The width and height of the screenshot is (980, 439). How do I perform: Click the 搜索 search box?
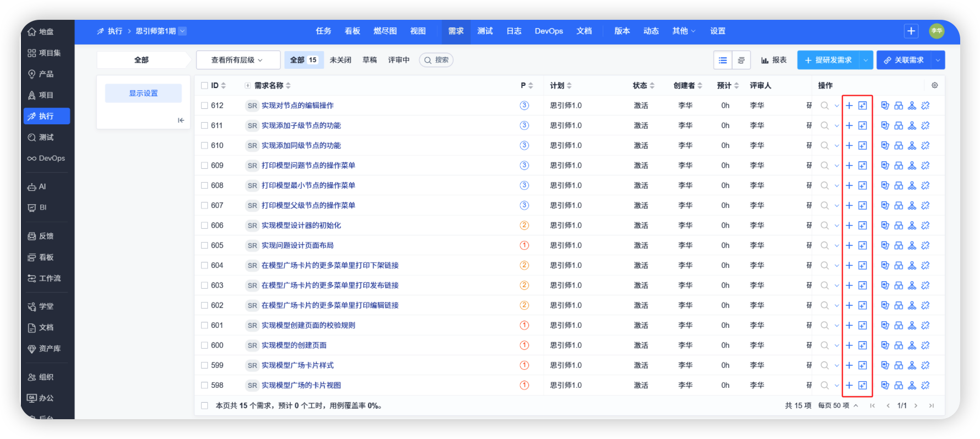coord(436,60)
